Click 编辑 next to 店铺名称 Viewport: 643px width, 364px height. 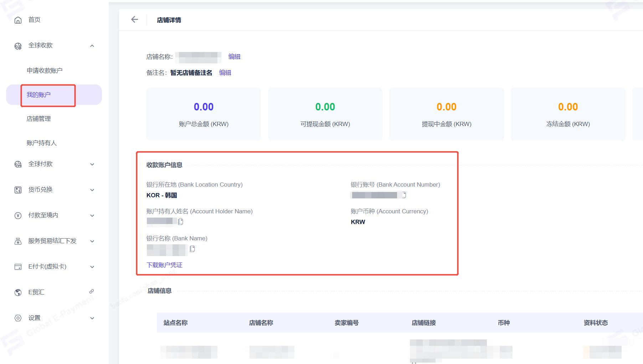234,57
